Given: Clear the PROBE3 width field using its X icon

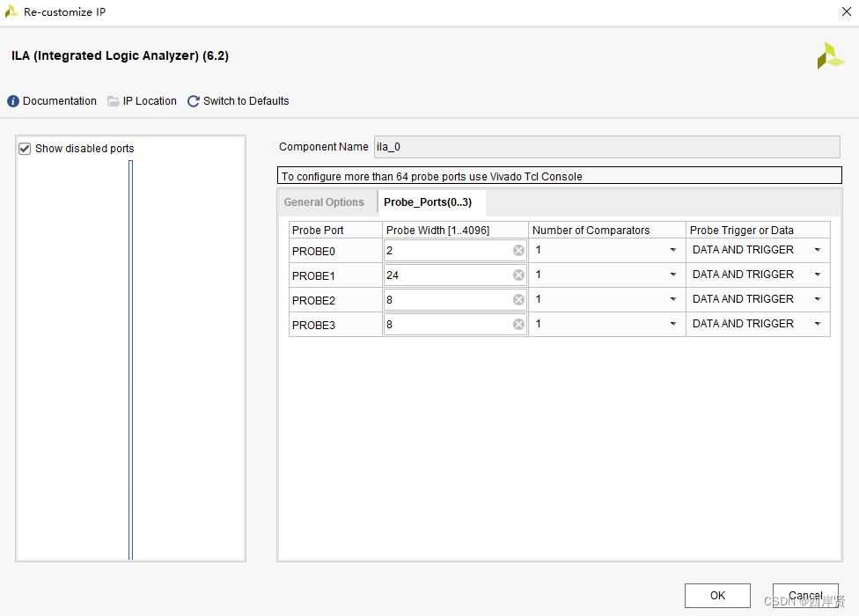Looking at the screenshot, I should (x=518, y=324).
